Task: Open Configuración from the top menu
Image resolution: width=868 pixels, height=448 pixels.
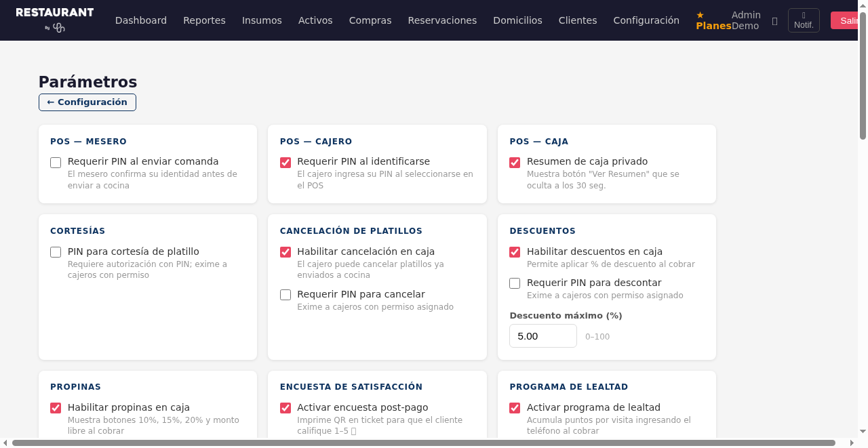Action: click(x=646, y=20)
